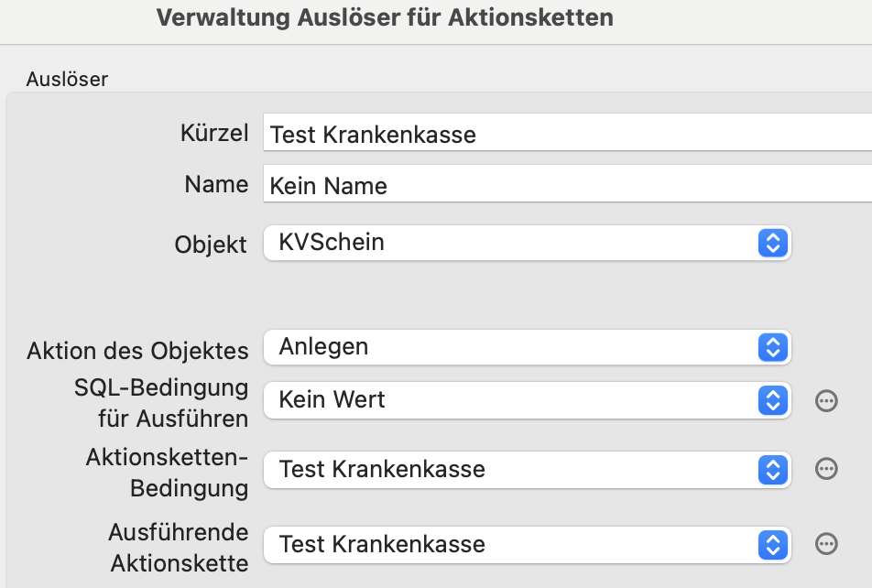Click the Kürzel field label
The image size is (872, 588).
pos(214,134)
